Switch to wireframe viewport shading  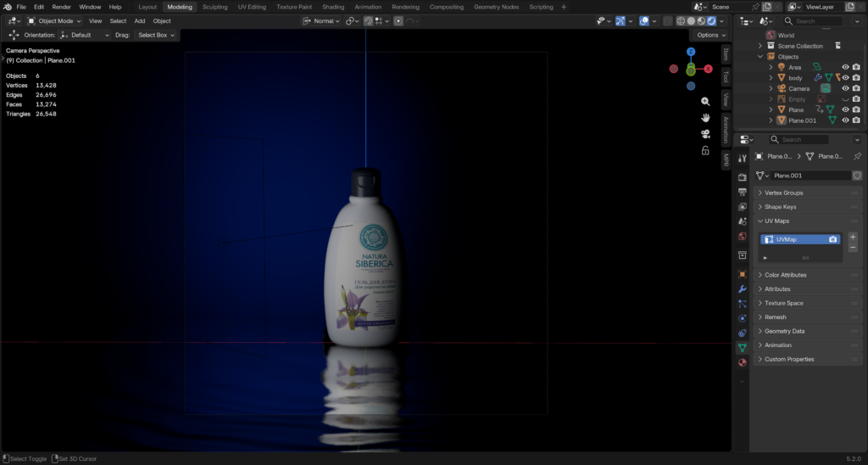[681, 21]
